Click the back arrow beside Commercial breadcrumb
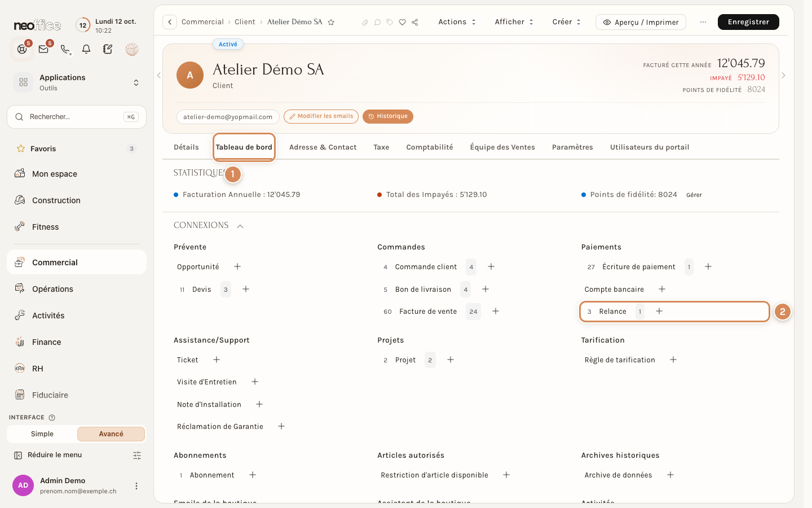812x508 pixels. tap(170, 22)
